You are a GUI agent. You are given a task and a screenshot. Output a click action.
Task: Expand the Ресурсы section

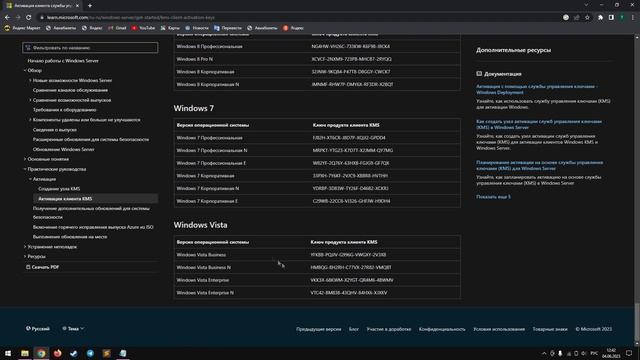25,257
